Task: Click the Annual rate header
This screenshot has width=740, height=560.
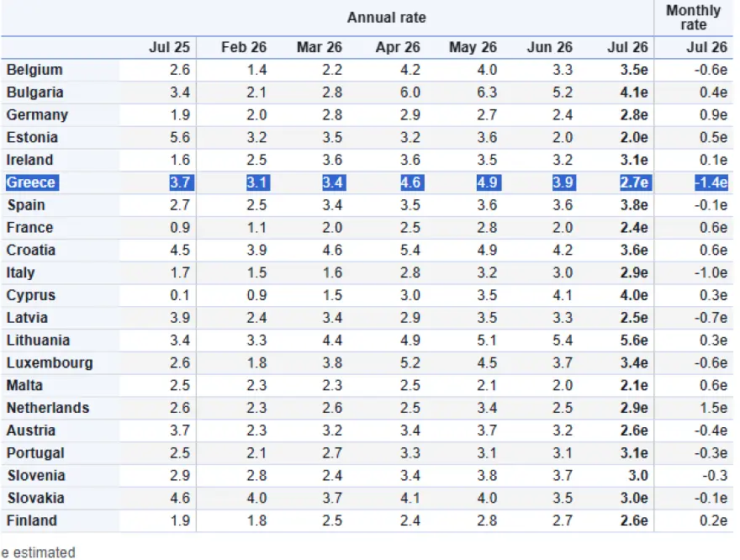Action: (x=387, y=18)
